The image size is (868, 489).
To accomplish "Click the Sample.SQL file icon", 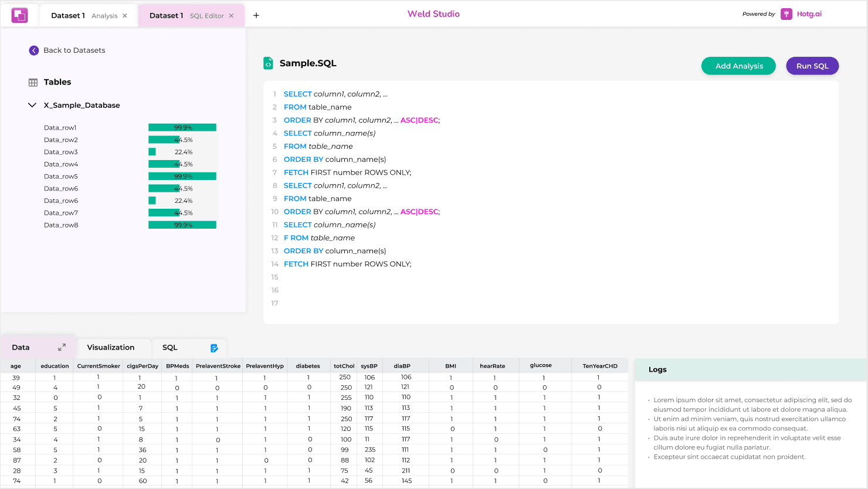I will tap(268, 63).
